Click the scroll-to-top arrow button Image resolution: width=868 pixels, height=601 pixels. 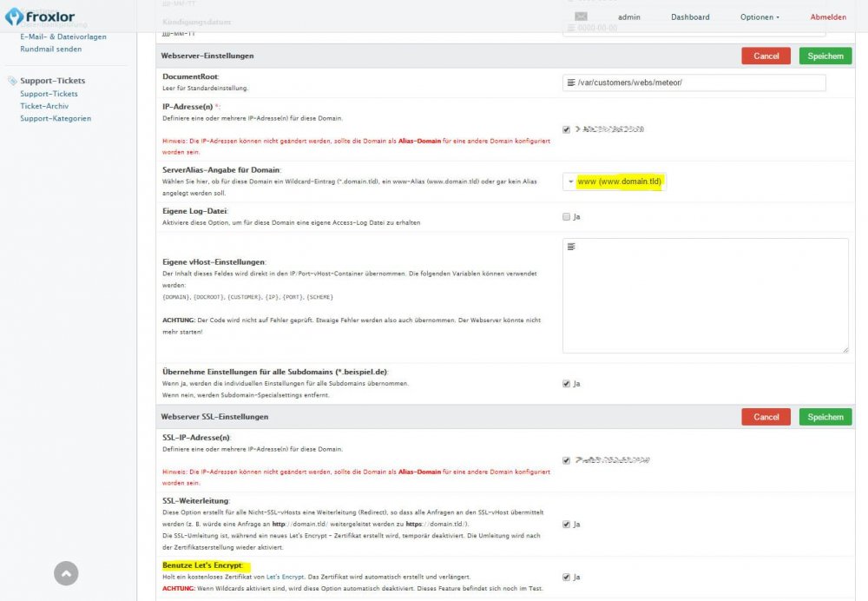(x=66, y=573)
